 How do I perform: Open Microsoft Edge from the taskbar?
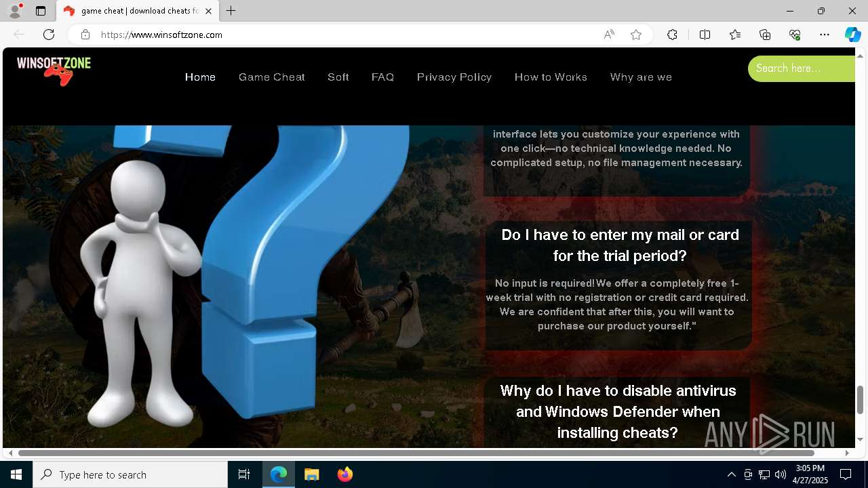pos(279,474)
